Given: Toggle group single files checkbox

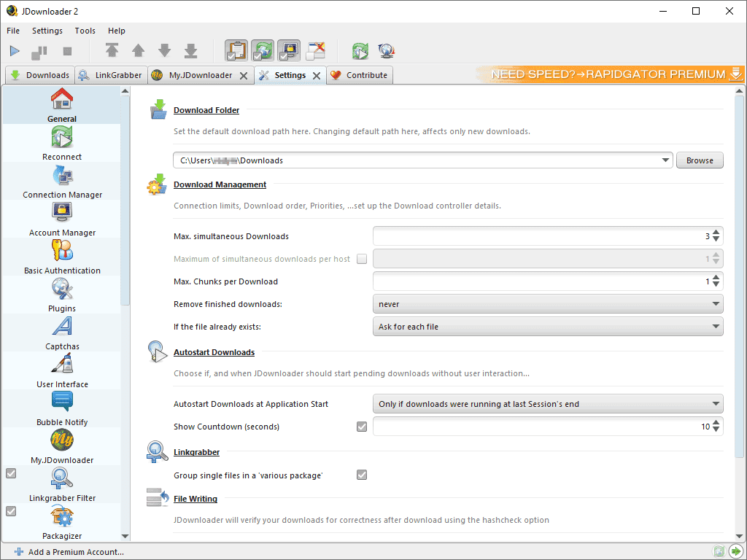Looking at the screenshot, I should pyautogui.click(x=362, y=475).
